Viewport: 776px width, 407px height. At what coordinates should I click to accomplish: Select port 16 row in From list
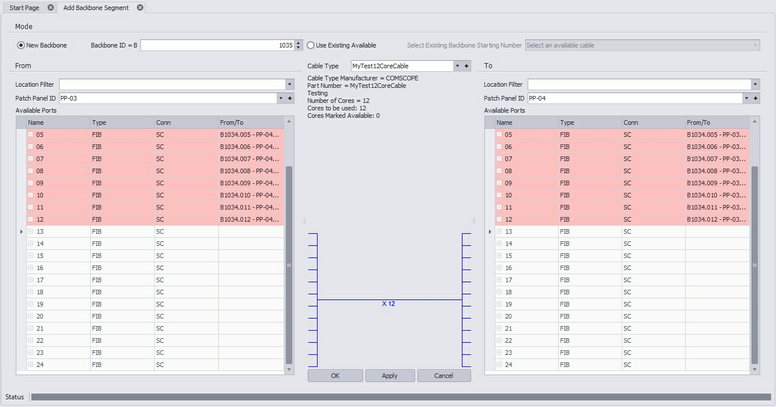pyautogui.click(x=155, y=268)
